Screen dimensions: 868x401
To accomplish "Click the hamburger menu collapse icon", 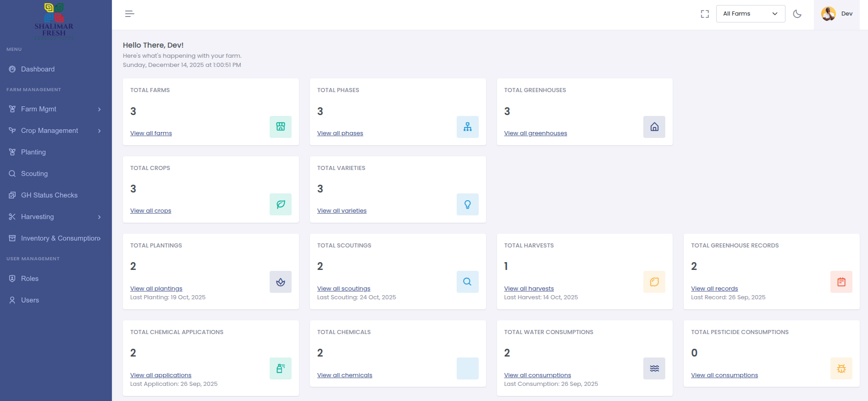I will (130, 14).
